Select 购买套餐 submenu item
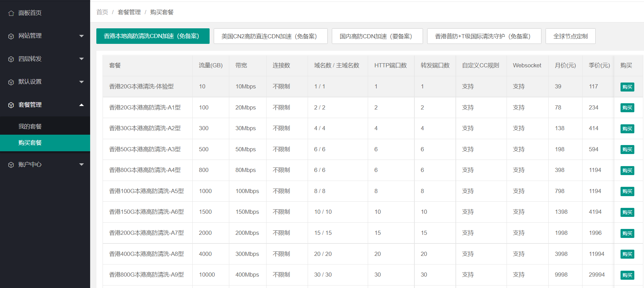644x288 pixels. pyautogui.click(x=45, y=143)
